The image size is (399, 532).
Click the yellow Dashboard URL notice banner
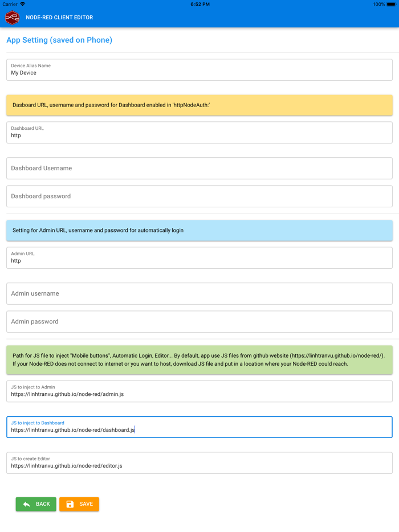pos(198,105)
